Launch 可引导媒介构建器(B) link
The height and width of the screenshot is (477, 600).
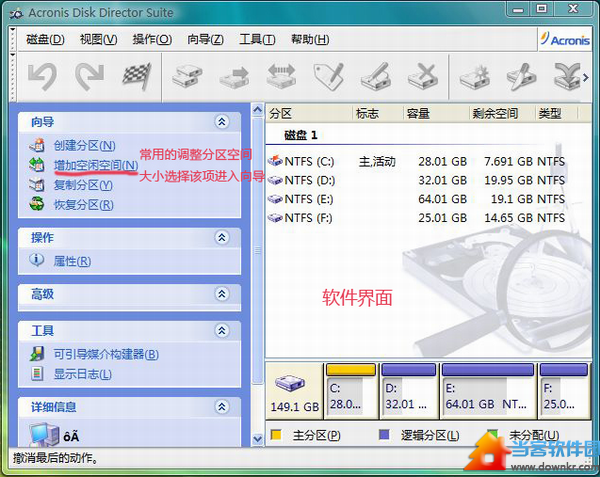[x=106, y=354]
